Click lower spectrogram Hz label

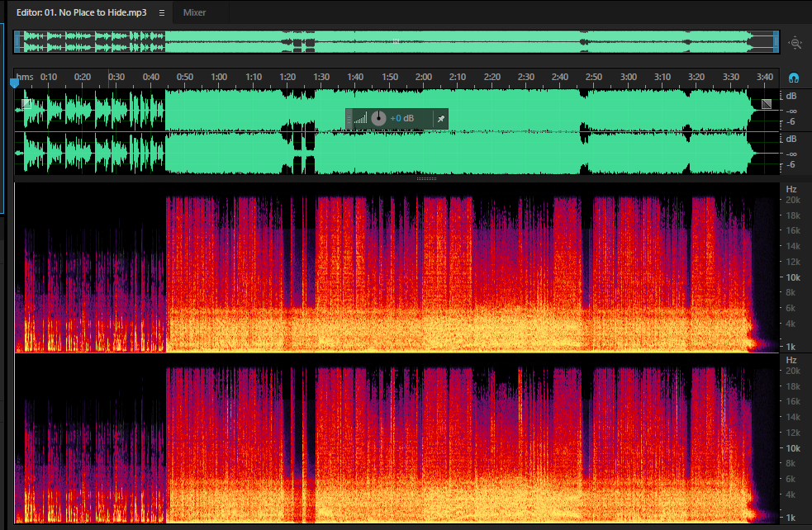click(791, 360)
